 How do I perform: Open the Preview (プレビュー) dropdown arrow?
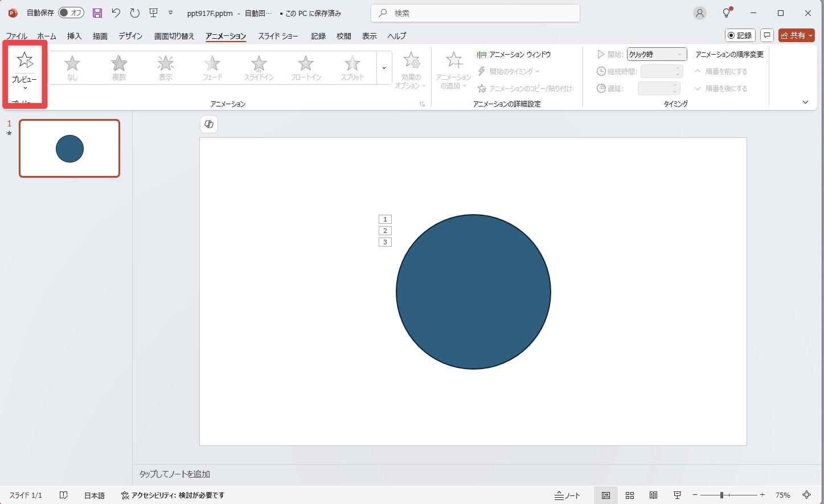tap(25, 88)
